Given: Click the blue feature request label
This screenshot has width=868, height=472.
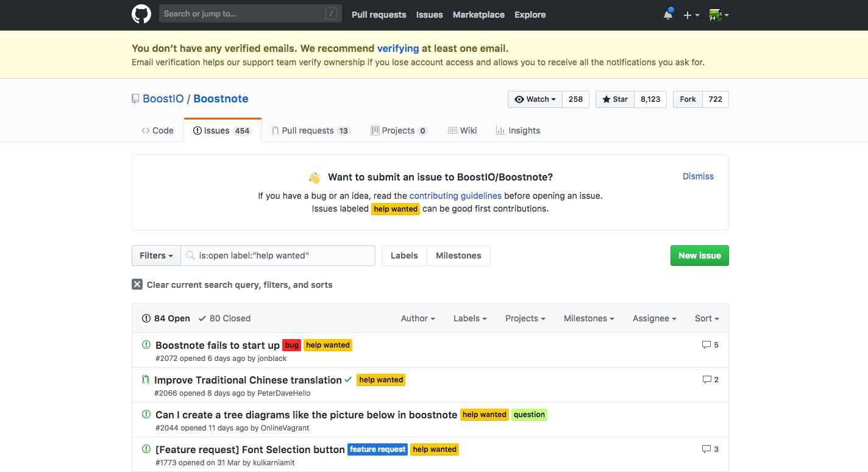Looking at the screenshot, I should [377, 449].
